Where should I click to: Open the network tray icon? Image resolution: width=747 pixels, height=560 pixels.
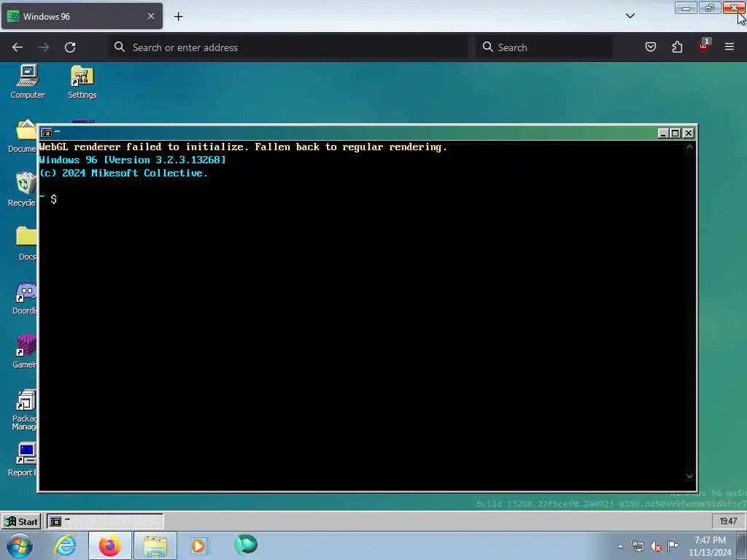coord(638,547)
